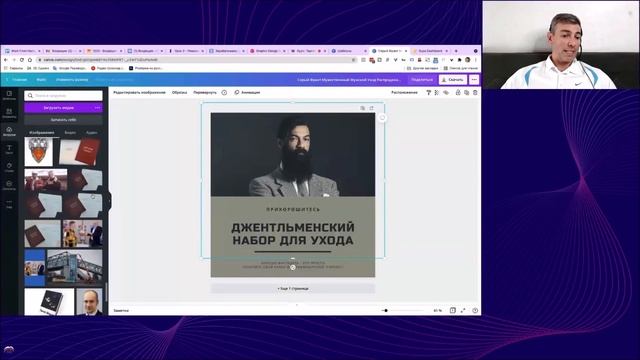Open the Resize menu in Canva header
The width and height of the screenshot is (640, 360).
72,80
